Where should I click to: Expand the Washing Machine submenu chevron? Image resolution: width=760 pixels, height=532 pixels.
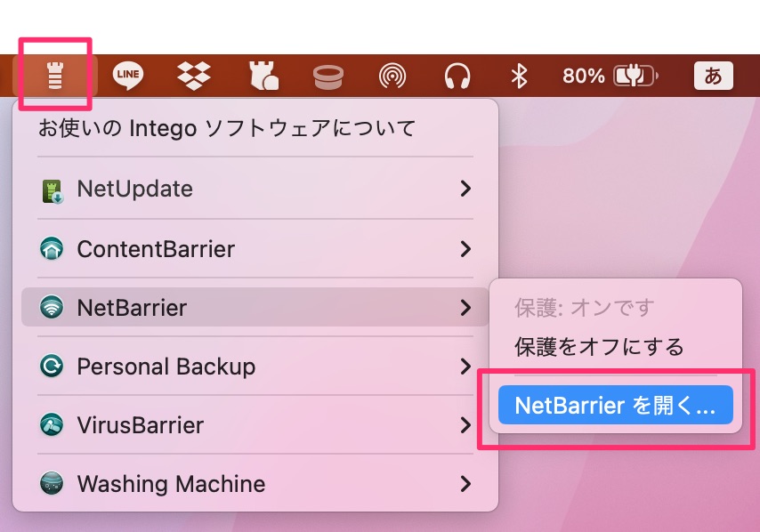pos(465,484)
